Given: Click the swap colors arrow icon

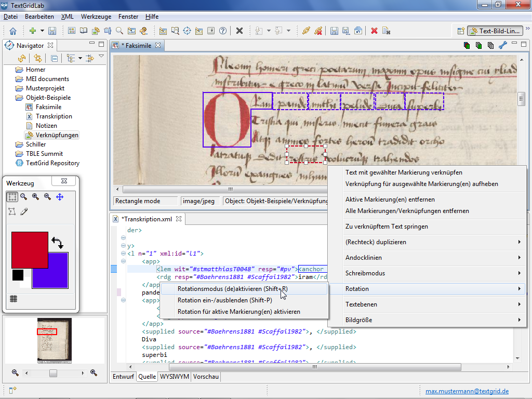Looking at the screenshot, I should tap(57, 243).
